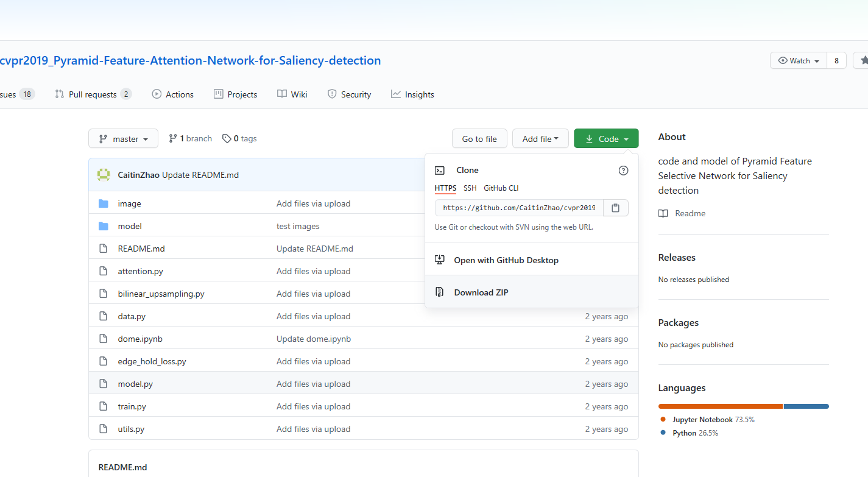Click the watchers count 8
Image resolution: width=868 pixels, height=477 pixels.
click(836, 60)
